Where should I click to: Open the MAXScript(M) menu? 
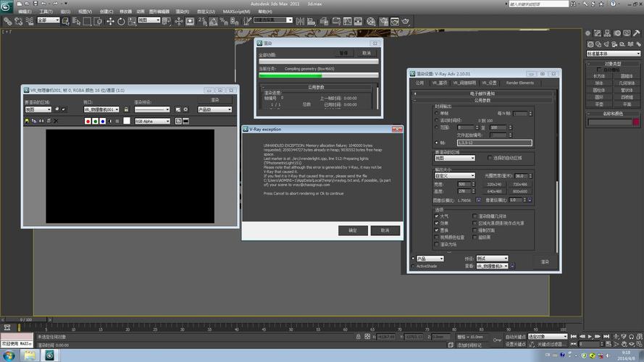pyautogui.click(x=236, y=12)
